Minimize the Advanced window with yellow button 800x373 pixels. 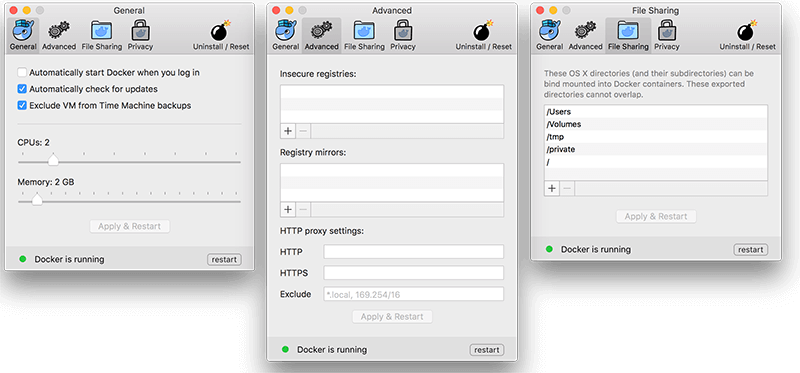pos(289,10)
